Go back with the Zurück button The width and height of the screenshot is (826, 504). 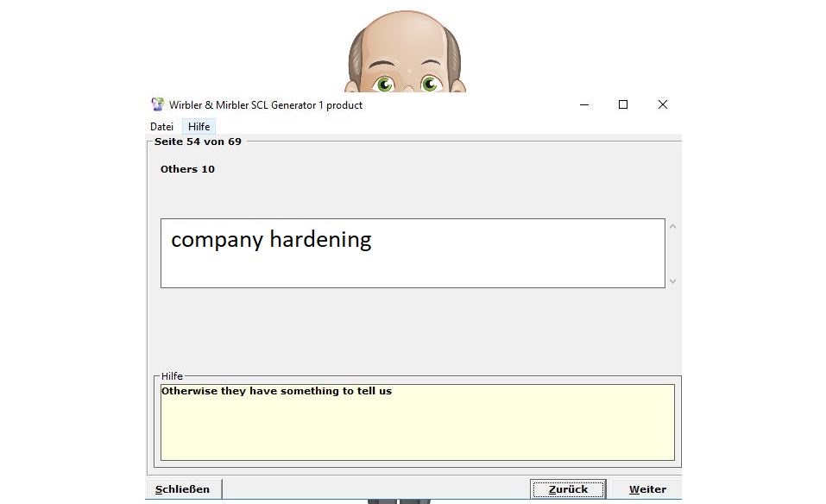567,489
